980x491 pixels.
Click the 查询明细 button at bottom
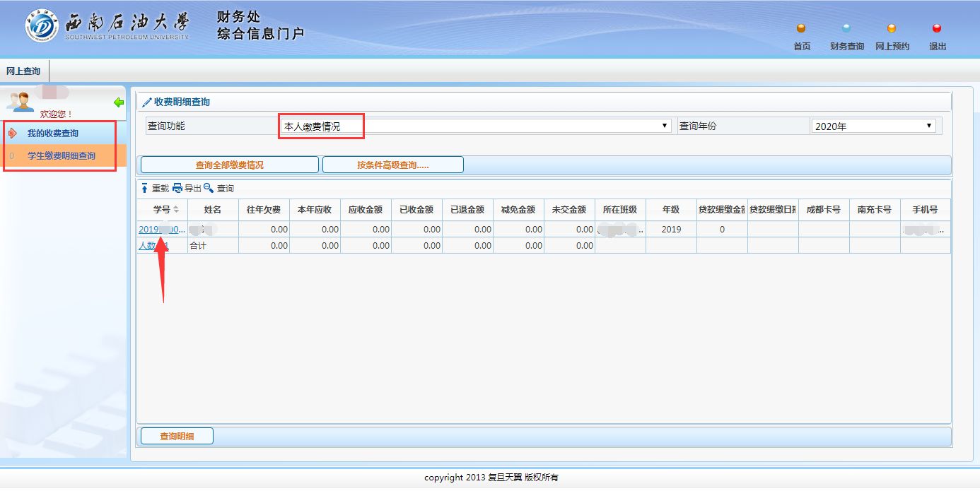click(177, 437)
